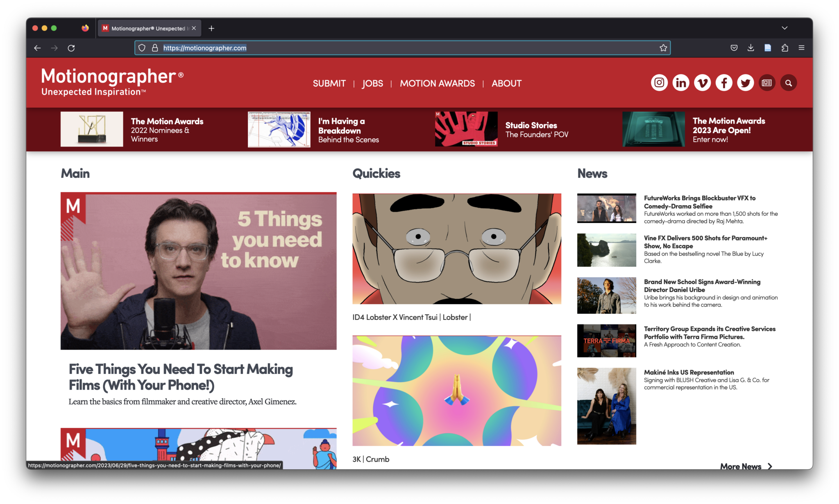This screenshot has height=504, width=839.
Task: Open a new tab with plus button
Action: 211,28
